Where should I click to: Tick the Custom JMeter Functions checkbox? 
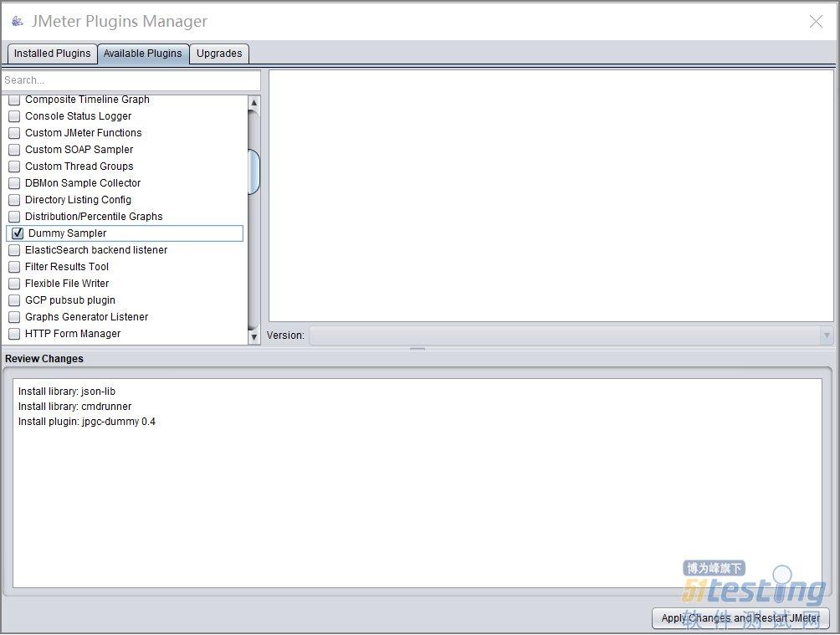point(14,133)
